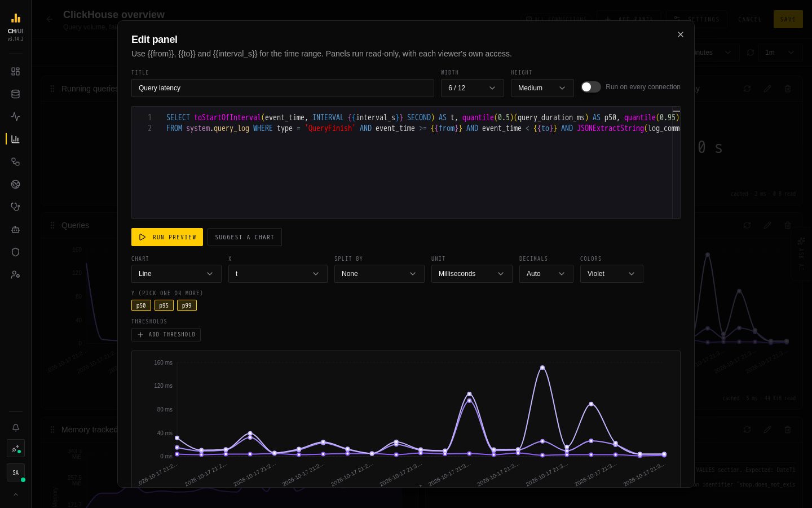Screen dimensions: 812x508
Task: Open the Width 6 / 12 dropdown
Action: click(473, 88)
